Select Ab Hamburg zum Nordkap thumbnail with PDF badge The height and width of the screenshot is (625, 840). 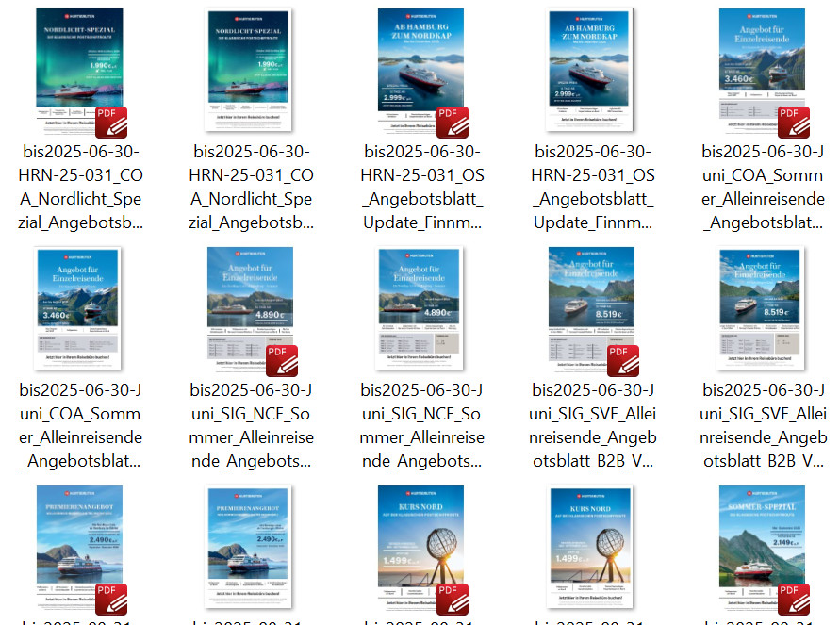[x=420, y=71]
